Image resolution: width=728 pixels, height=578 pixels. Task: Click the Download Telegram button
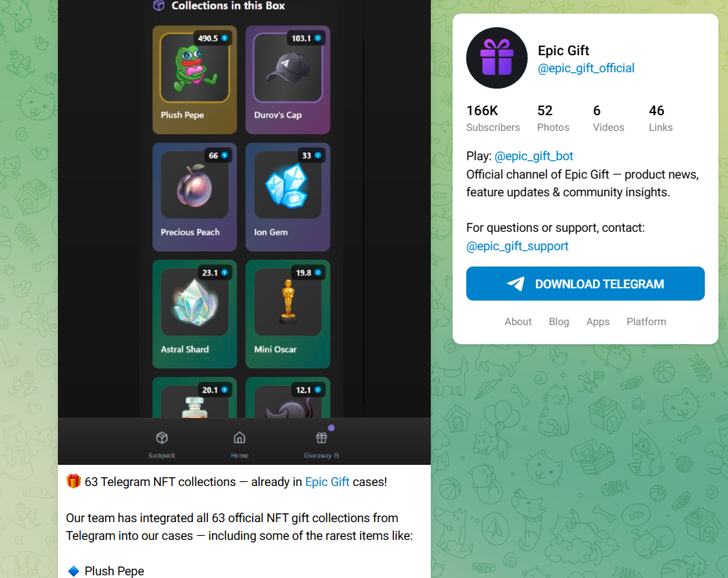[x=585, y=284]
